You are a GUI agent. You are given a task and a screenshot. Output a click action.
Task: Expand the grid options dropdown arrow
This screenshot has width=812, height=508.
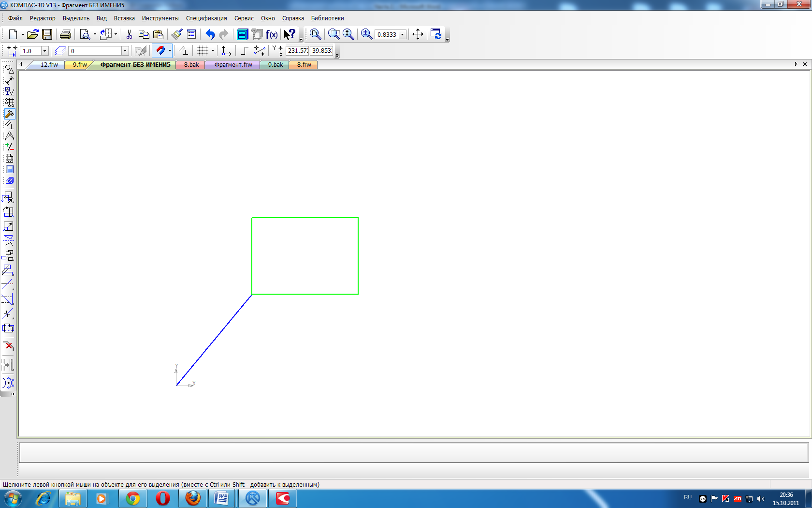(x=213, y=50)
